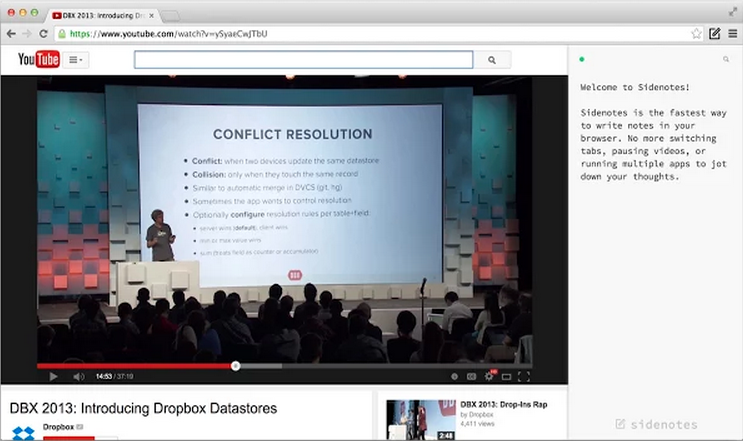Focus the YouTube search input field
Screen dimensions: 743x441
(303, 60)
